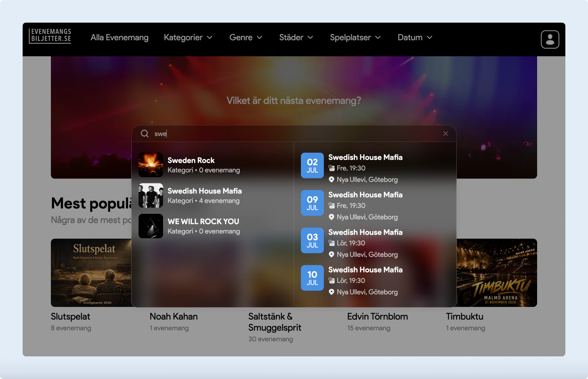
Task: Open the Edvin Törnblom title link
Action: 377,316
